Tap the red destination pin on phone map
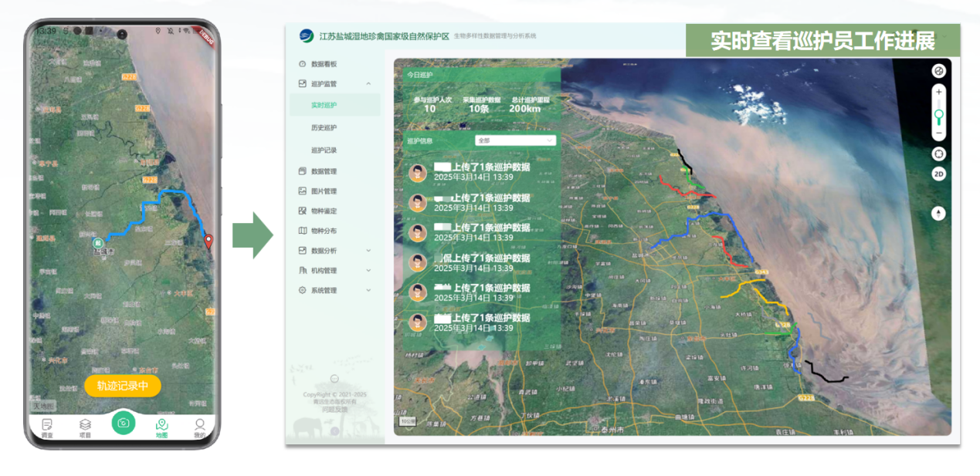 208,242
